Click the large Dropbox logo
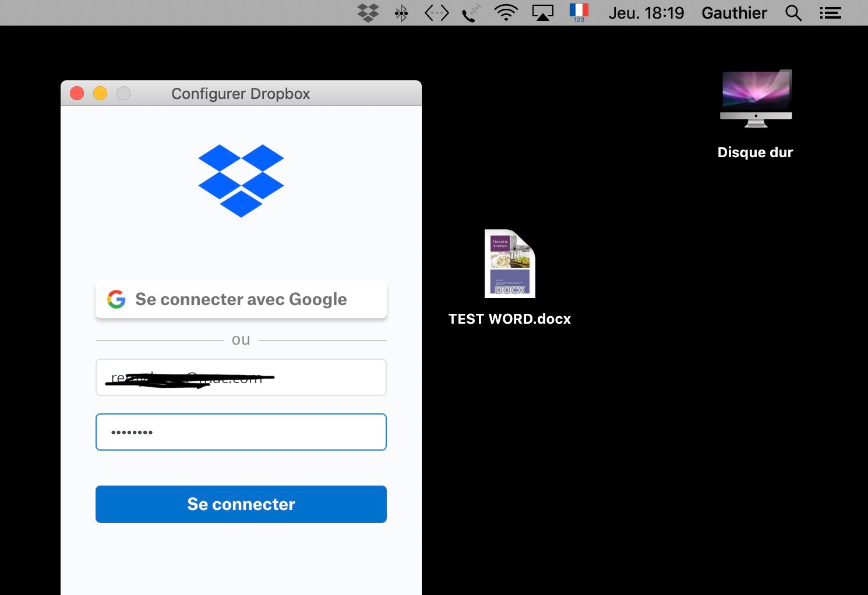The width and height of the screenshot is (868, 595). click(241, 180)
